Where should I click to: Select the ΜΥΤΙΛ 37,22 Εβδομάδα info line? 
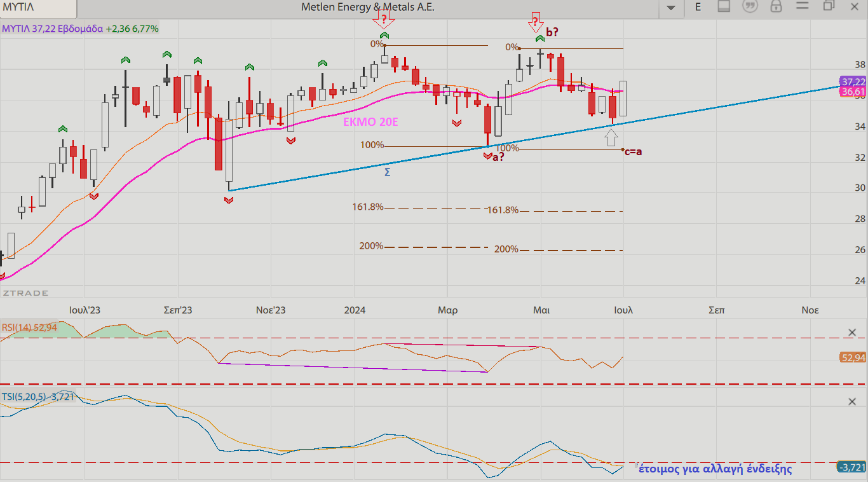pyautogui.click(x=80, y=29)
